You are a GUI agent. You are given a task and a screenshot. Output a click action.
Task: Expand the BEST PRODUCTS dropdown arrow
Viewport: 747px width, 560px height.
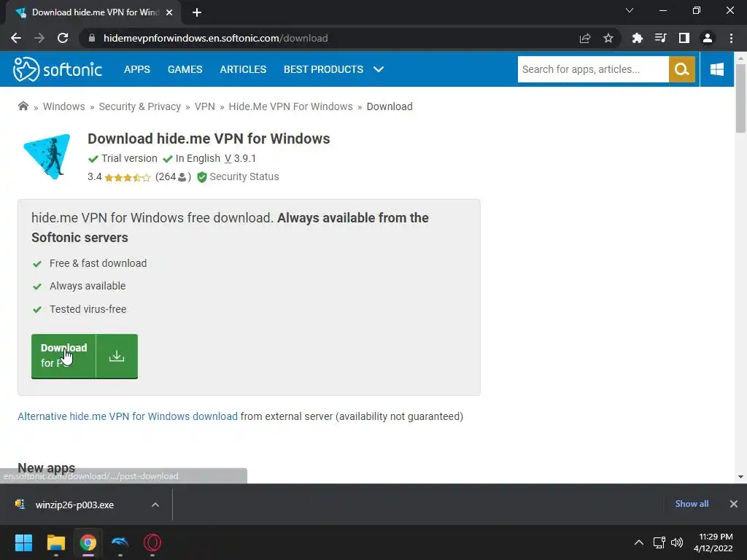click(x=379, y=69)
